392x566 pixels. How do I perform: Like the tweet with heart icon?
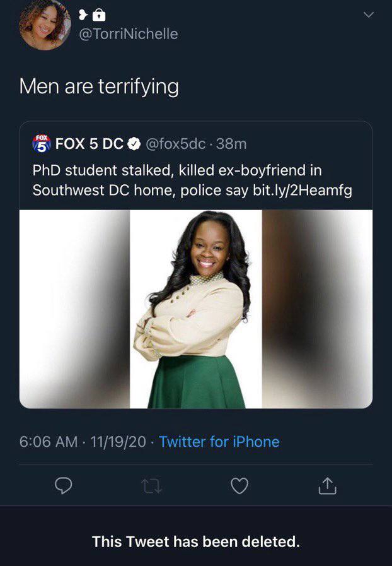[239, 485]
